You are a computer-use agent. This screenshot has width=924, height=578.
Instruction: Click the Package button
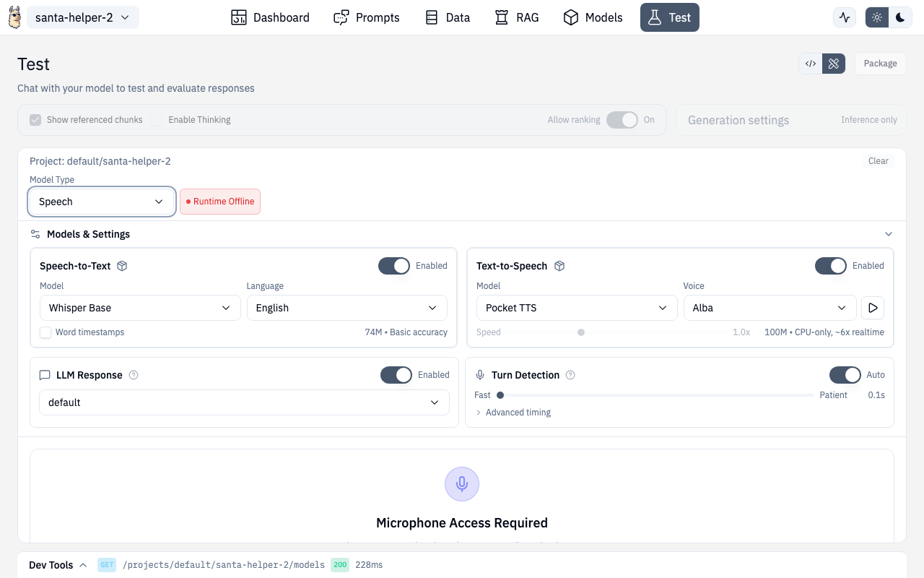coord(880,64)
